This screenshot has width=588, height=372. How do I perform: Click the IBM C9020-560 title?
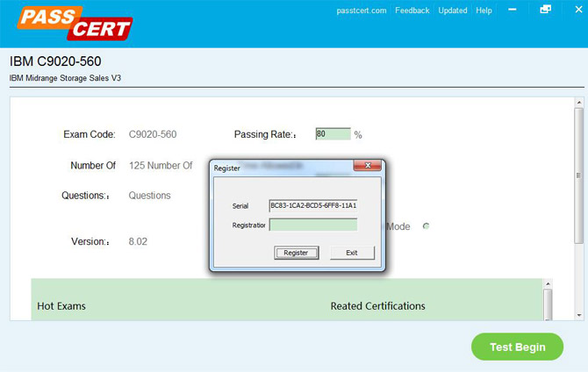point(55,61)
